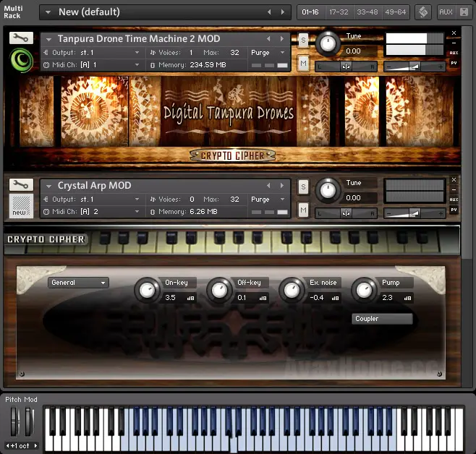
Task: Toggle PV view for Tanpura Drone
Action: tap(454, 63)
